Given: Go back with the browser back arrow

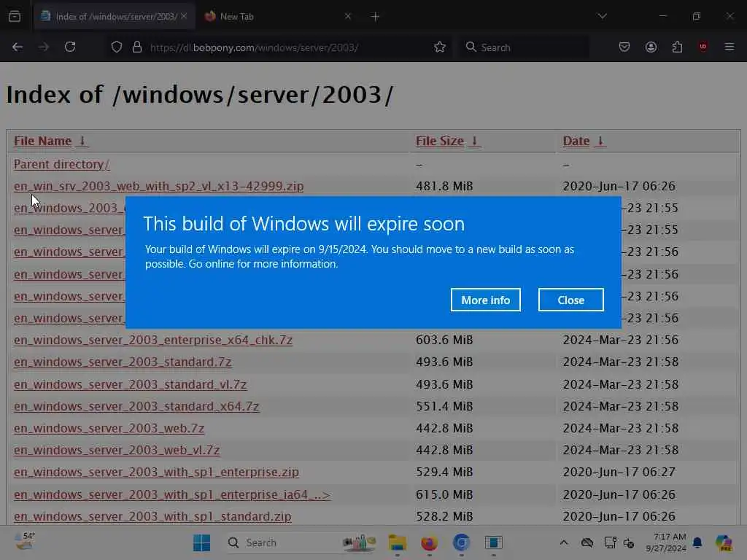Looking at the screenshot, I should pos(18,47).
